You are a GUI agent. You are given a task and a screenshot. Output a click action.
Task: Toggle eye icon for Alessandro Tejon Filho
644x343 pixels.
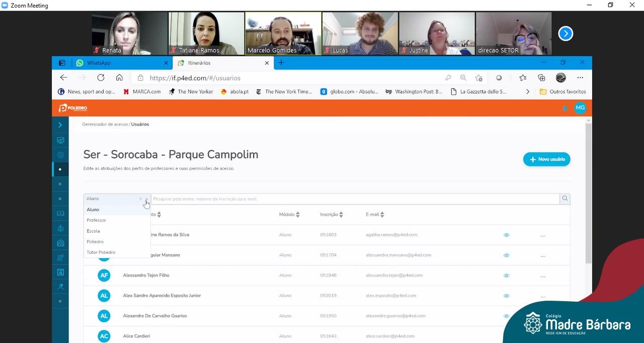507,276
